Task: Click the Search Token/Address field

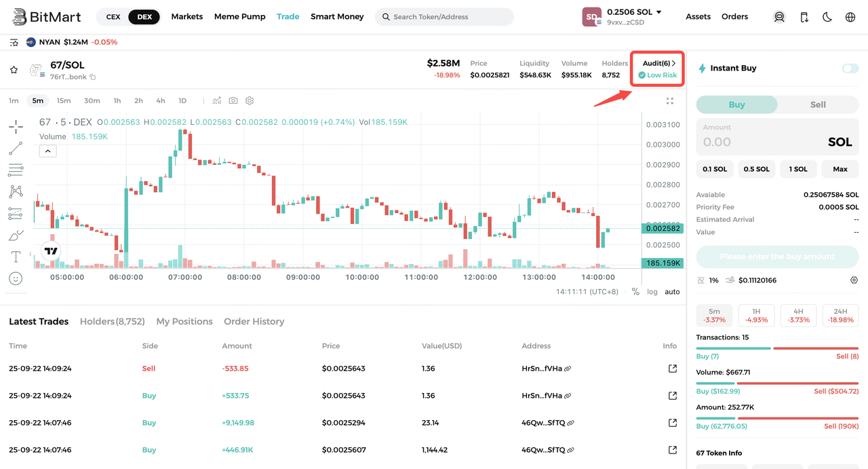Action: tap(444, 17)
